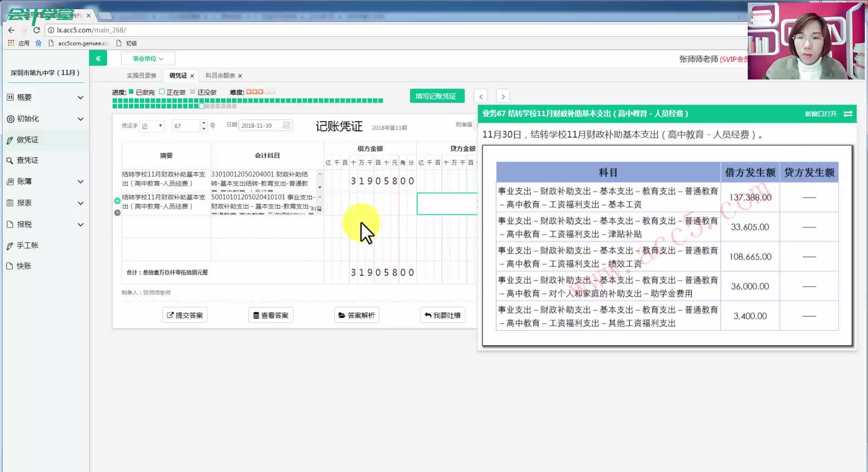Screen dimensions: 868x472
Task: Open the 初始化 sidebar section
Action: [x=45, y=118]
